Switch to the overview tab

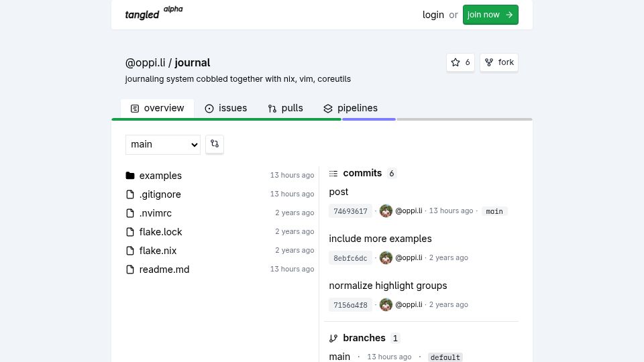157,109
